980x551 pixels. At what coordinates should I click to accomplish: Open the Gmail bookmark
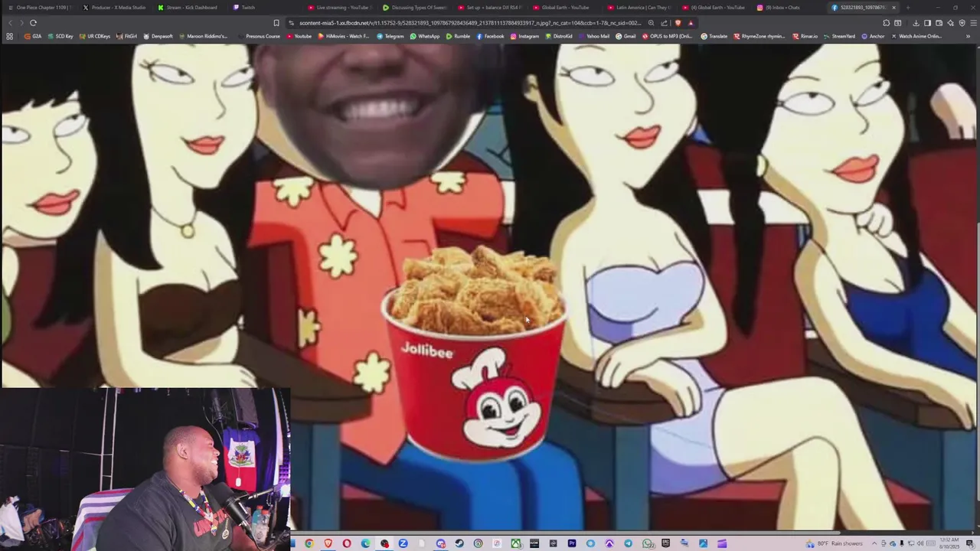click(626, 36)
